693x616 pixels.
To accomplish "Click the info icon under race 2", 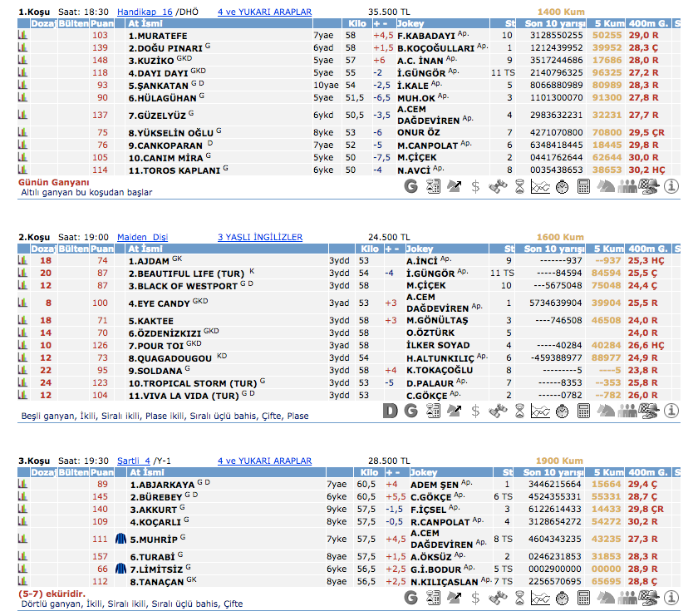I will (x=672, y=411).
